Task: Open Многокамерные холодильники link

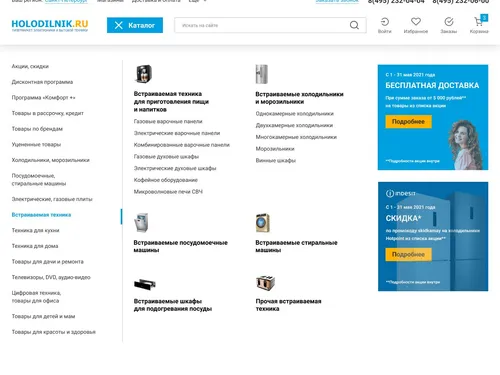Action: 296,137
